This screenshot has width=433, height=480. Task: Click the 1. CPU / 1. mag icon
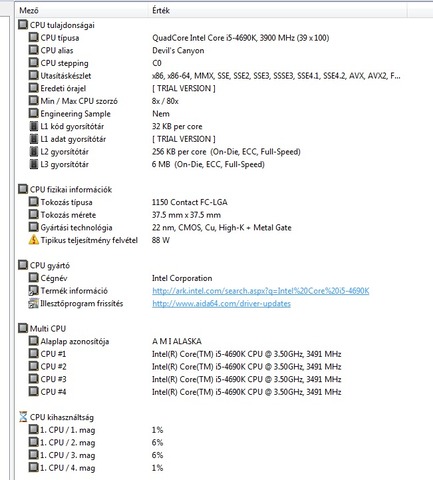(x=33, y=429)
